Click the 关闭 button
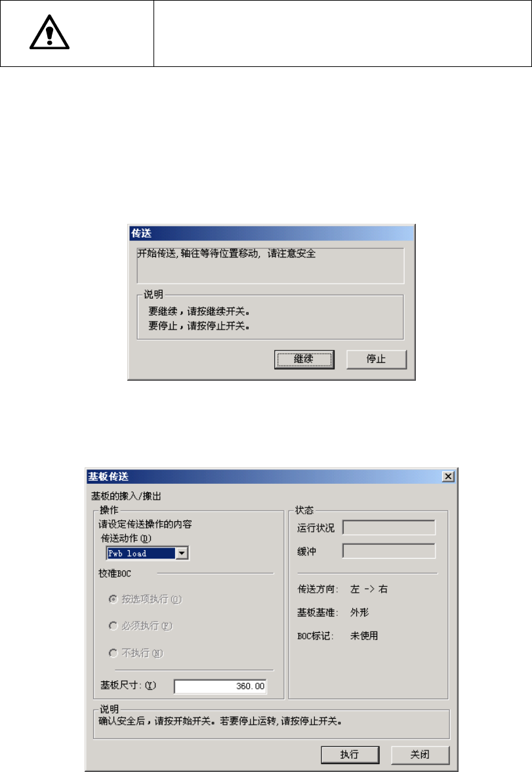Image resolution: width=532 pixels, height=772 pixels. tap(420, 754)
